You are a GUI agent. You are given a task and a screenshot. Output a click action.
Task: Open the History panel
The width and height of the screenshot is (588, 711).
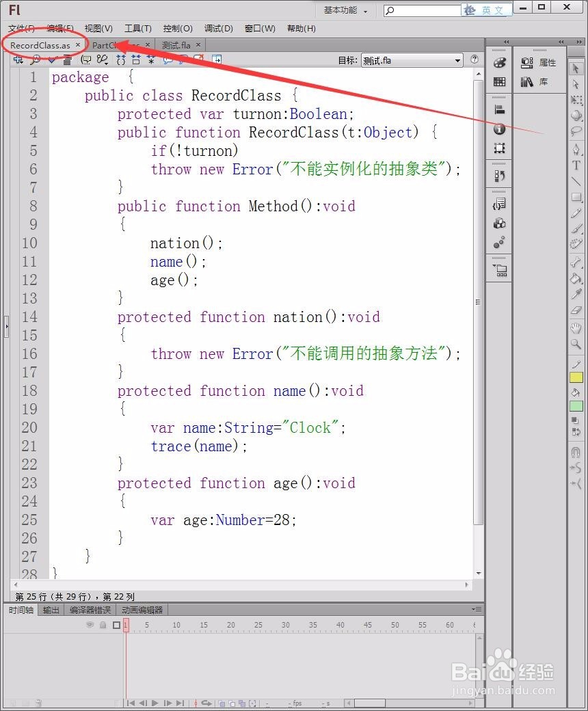pyautogui.click(x=499, y=176)
